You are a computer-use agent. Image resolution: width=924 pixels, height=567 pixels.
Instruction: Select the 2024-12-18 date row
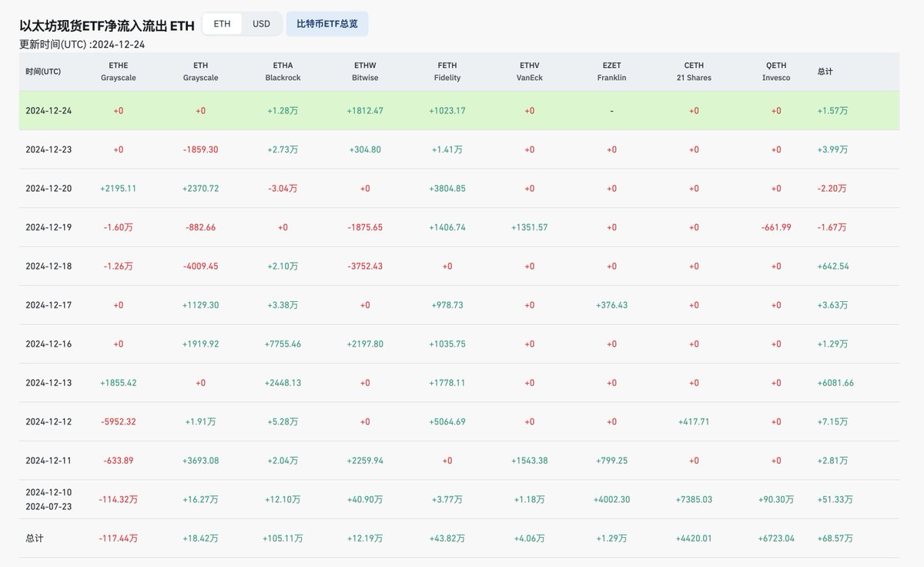tap(460, 267)
